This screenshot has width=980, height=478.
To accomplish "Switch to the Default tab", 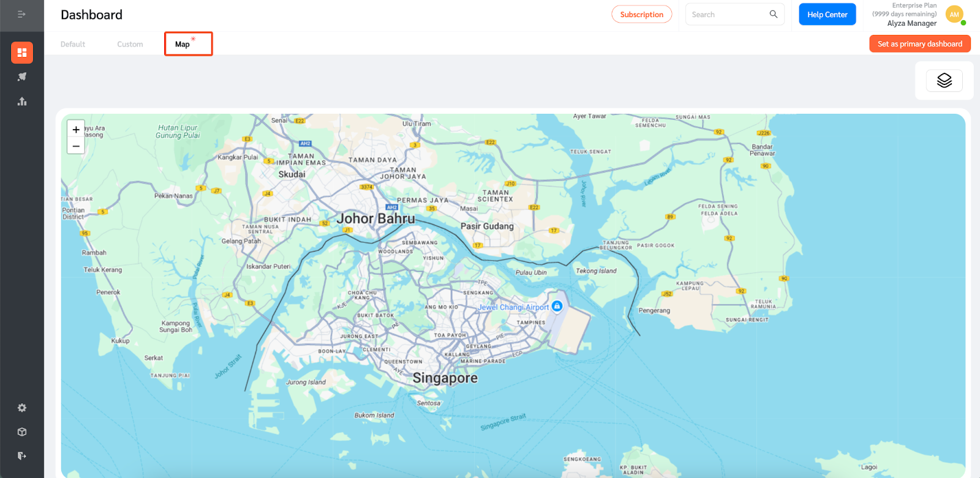I will 73,44.
